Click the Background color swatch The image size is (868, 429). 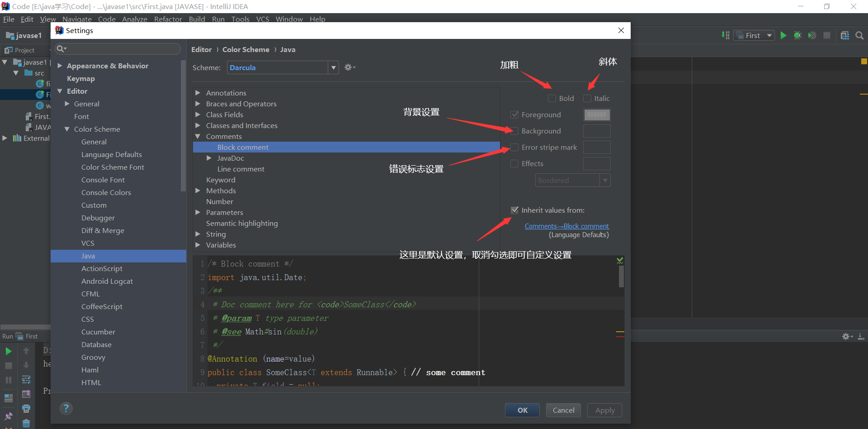(597, 131)
